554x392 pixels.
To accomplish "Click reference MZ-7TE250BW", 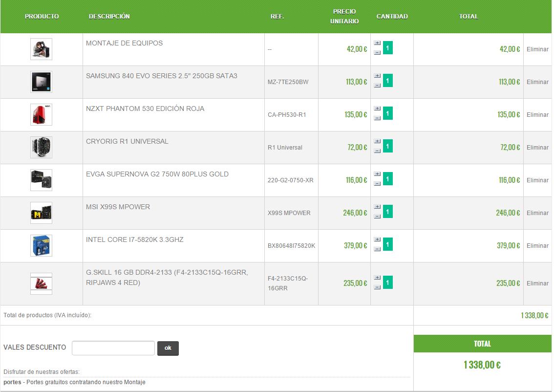I will point(288,82).
